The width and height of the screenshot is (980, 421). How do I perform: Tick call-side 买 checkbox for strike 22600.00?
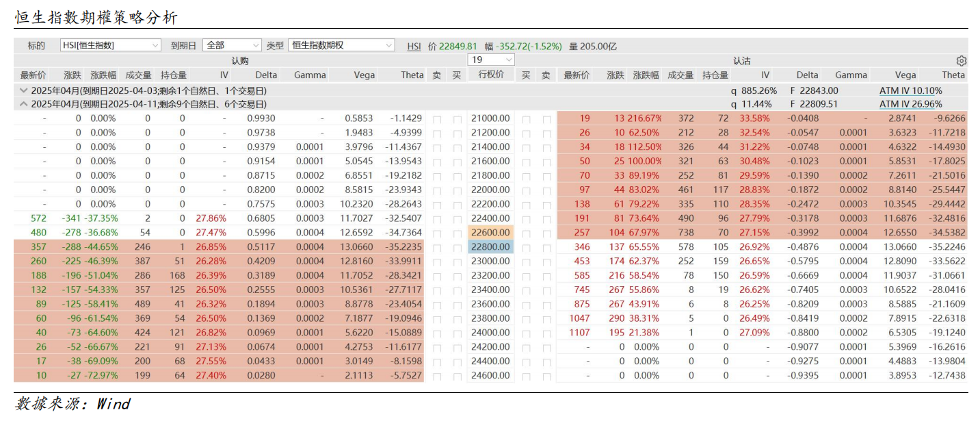pos(457,233)
